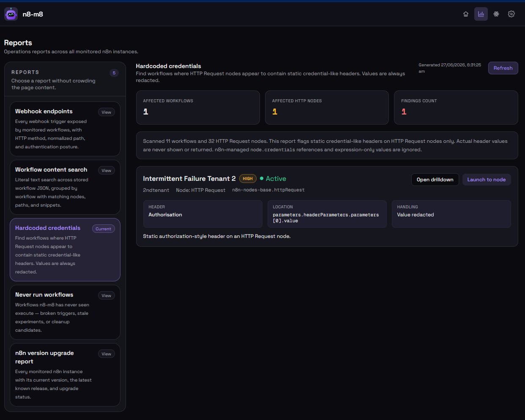Click the Authorisation header value
525x420 pixels.
click(165, 215)
